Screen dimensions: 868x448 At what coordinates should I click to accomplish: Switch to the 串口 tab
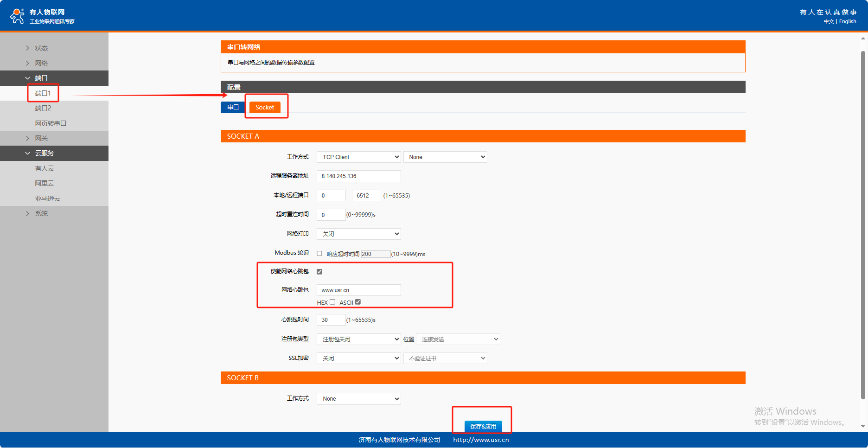pyautogui.click(x=233, y=107)
